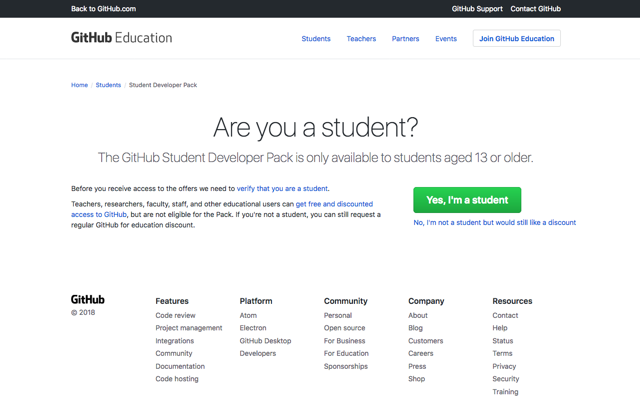Follow 'verify that you are a student' link
The image size is (640, 410).
coord(282,188)
